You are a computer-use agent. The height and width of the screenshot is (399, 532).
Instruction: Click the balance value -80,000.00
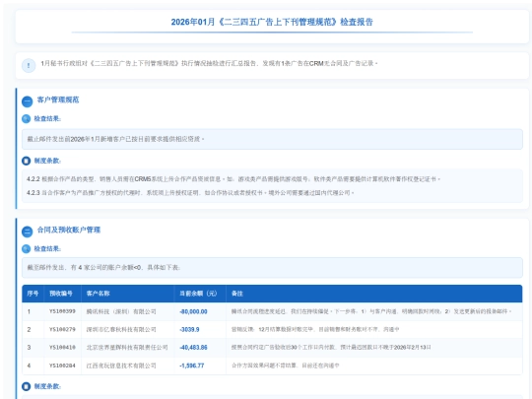(x=193, y=311)
